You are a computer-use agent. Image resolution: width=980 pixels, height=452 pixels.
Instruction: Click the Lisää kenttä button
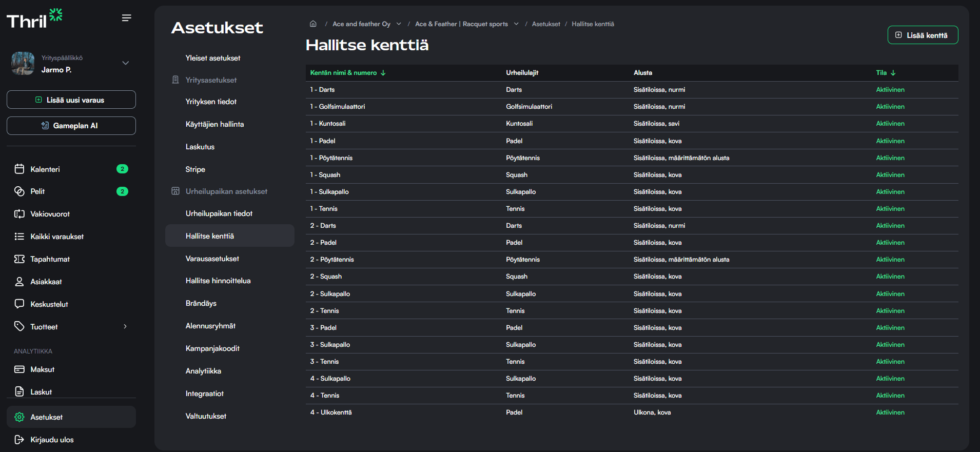point(922,35)
